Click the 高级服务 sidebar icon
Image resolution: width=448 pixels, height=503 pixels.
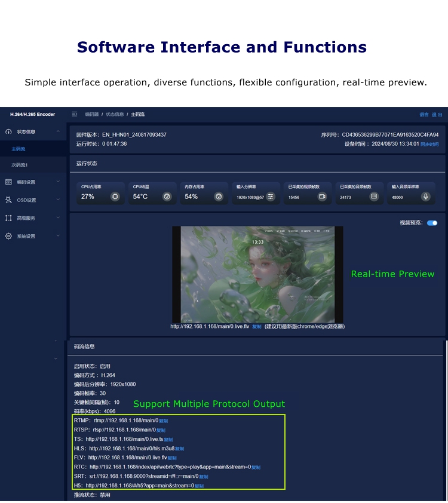click(8, 218)
